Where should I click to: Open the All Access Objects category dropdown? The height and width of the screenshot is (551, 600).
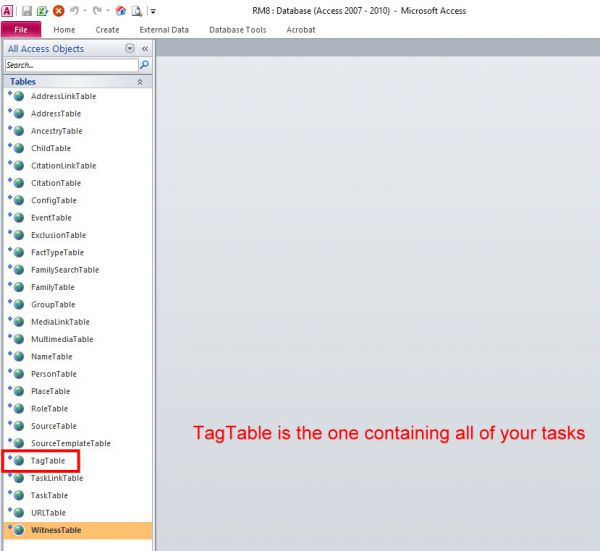click(130, 48)
